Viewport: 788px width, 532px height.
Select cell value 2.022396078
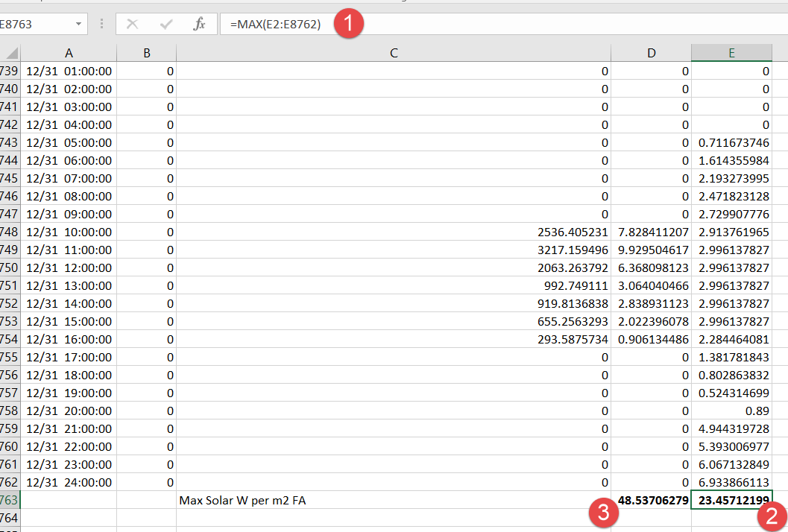(653, 322)
